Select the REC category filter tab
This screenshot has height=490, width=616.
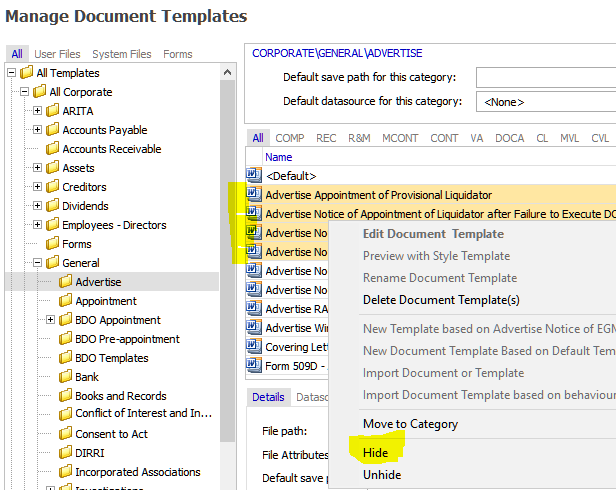point(326,138)
